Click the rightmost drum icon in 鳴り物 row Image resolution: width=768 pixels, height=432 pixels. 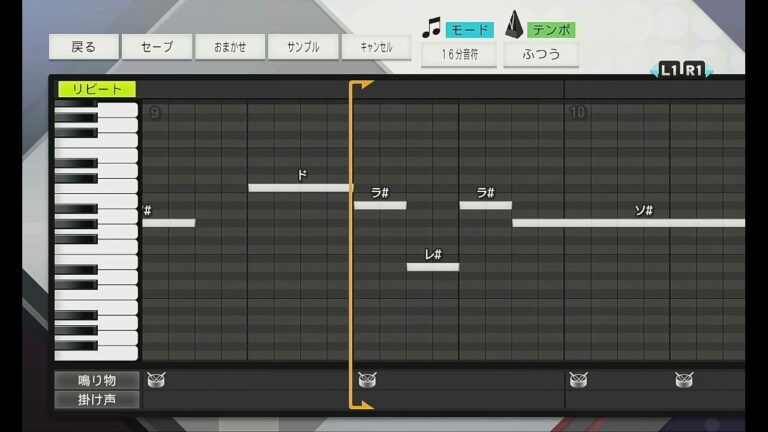click(x=684, y=380)
